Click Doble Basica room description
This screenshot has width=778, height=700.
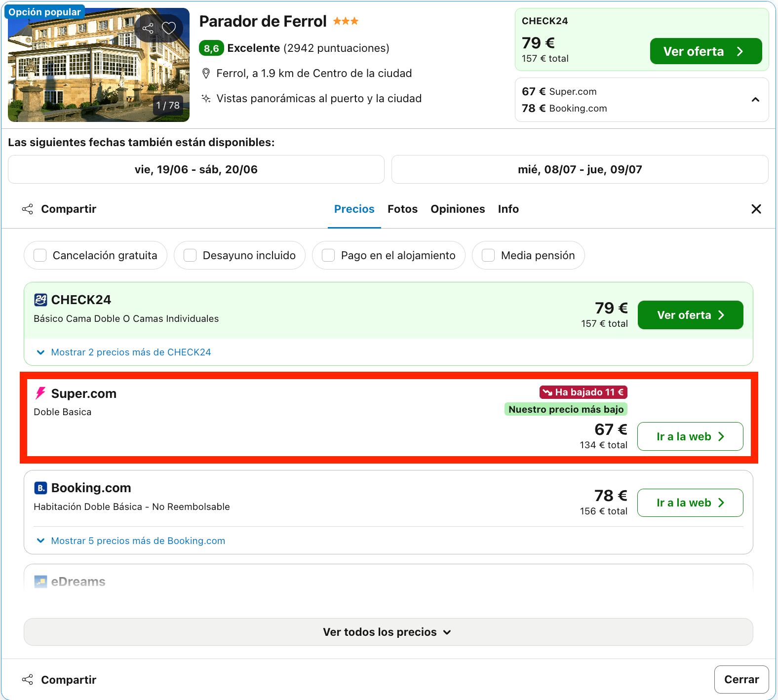[x=63, y=412]
